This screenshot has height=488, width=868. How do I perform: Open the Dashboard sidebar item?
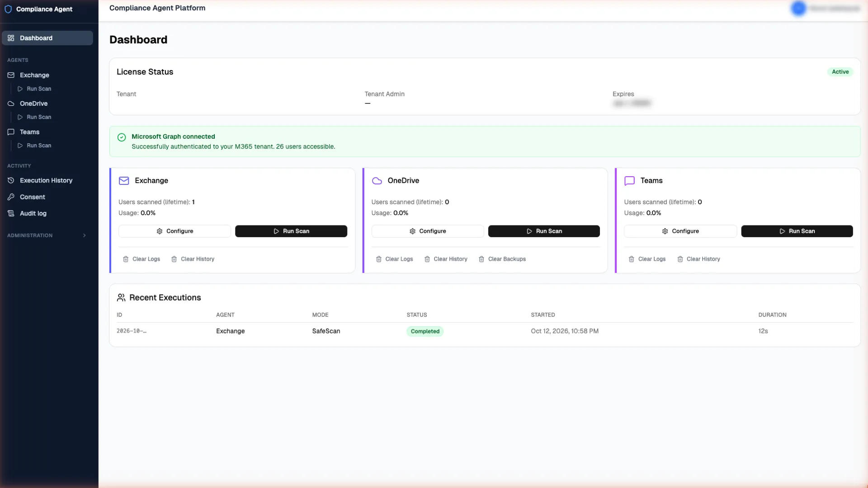point(47,38)
